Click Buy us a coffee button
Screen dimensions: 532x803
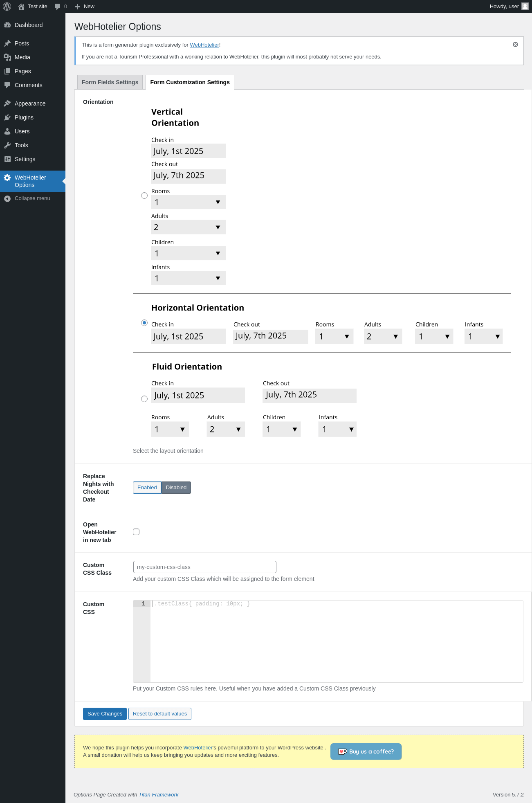click(366, 751)
